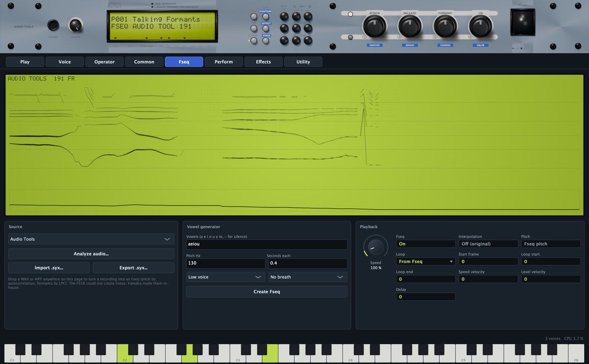
Task: Open the Loop From Fseq dropdown
Action: (426, 261)
